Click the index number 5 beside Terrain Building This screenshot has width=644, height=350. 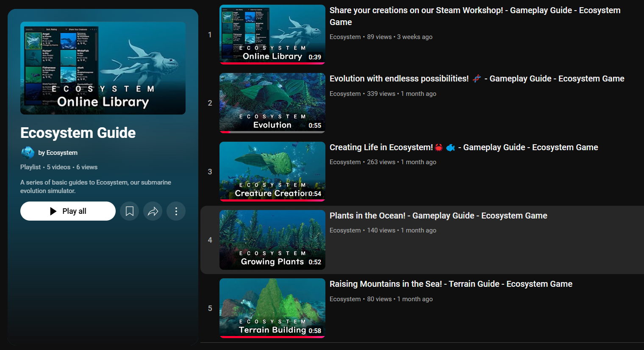210,308
